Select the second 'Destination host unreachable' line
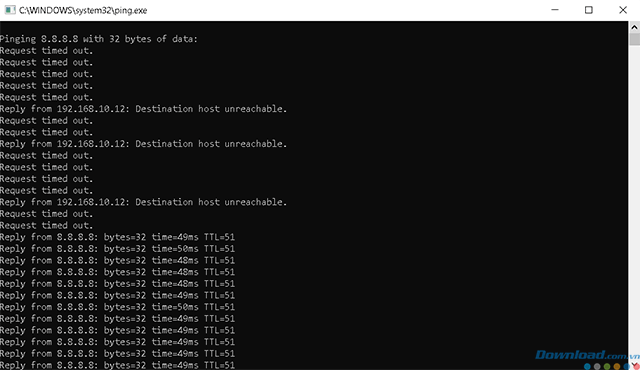This screenshot has height=370, width=640. coord(144,144)
